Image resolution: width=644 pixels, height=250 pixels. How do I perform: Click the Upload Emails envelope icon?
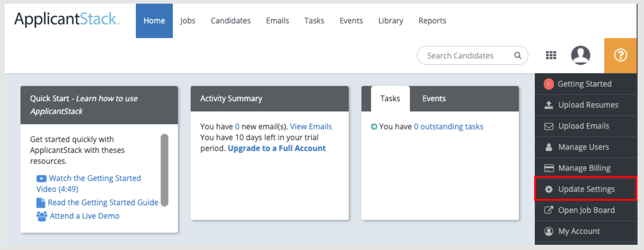(549, 126)
